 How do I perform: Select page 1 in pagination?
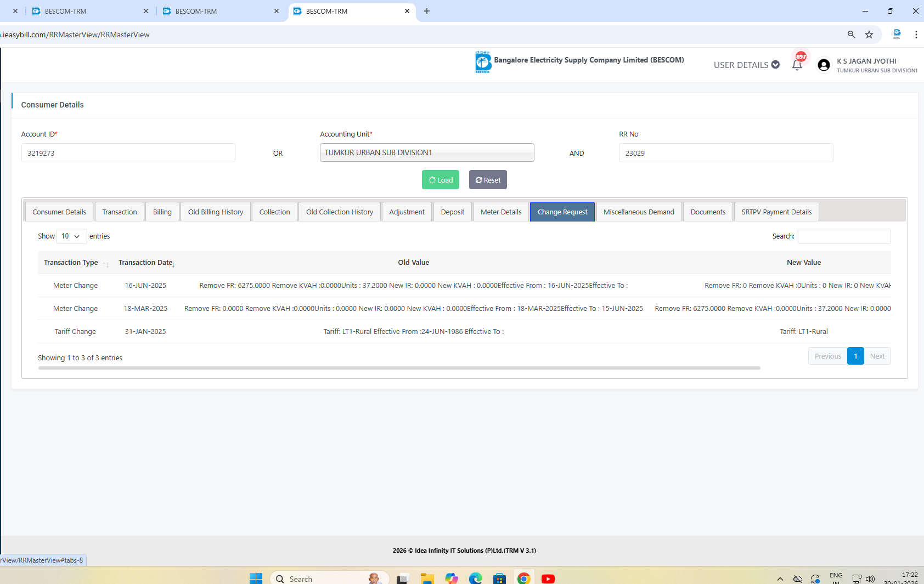pyautogui.click(x=855, y=356)
